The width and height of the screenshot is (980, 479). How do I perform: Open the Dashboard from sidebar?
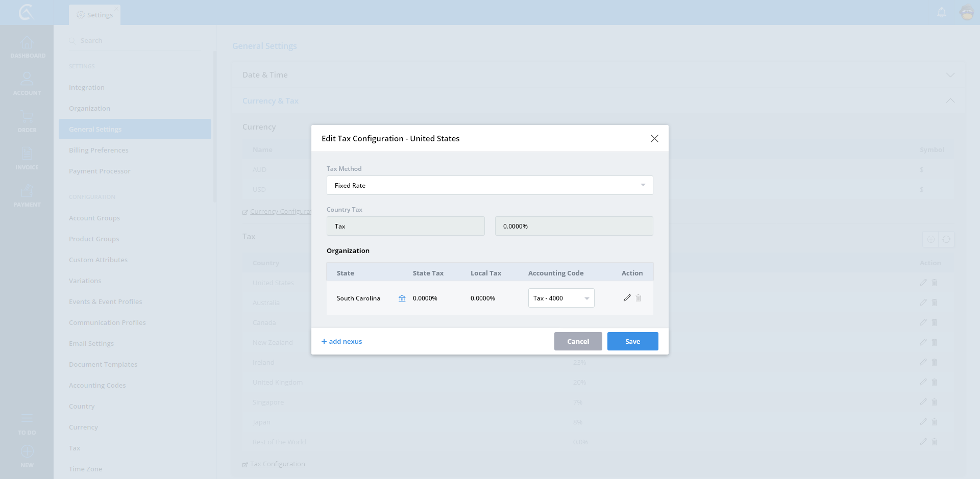pyautogui.click(x=27, y=47)
